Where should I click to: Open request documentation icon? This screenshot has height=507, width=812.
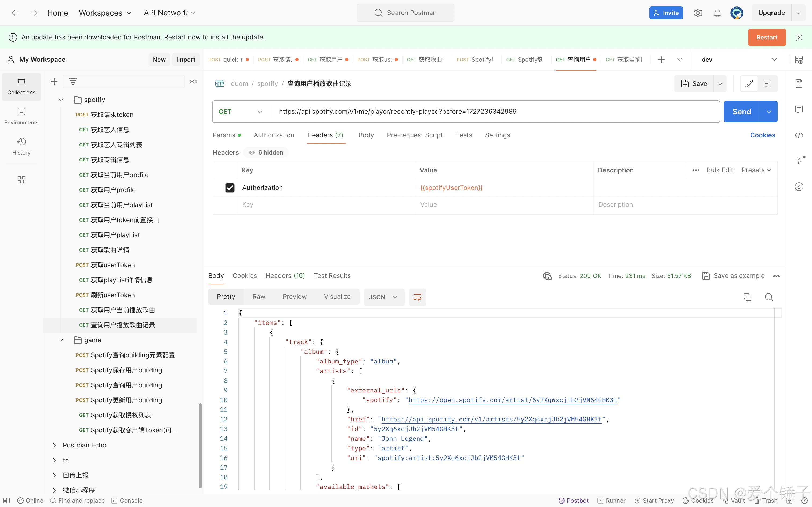(x=799, y=83)
